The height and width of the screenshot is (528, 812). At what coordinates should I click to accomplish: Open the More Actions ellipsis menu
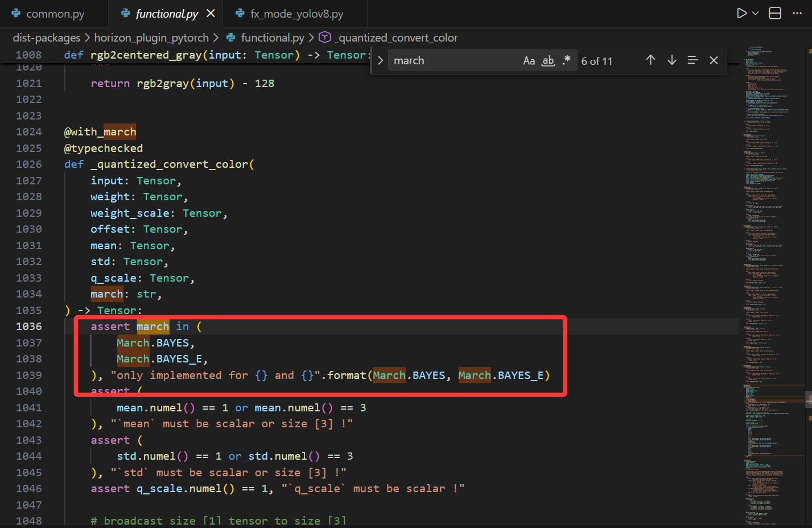tap(797, 13)
